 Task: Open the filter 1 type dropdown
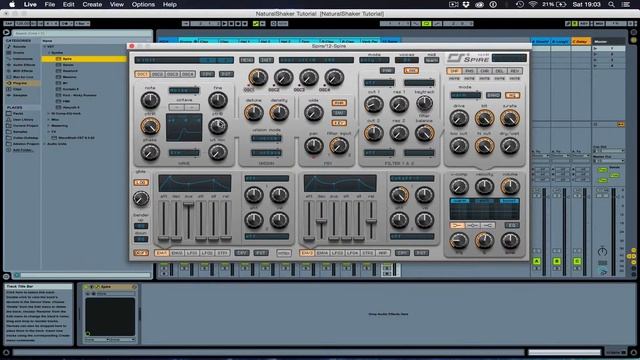[379, 83]
